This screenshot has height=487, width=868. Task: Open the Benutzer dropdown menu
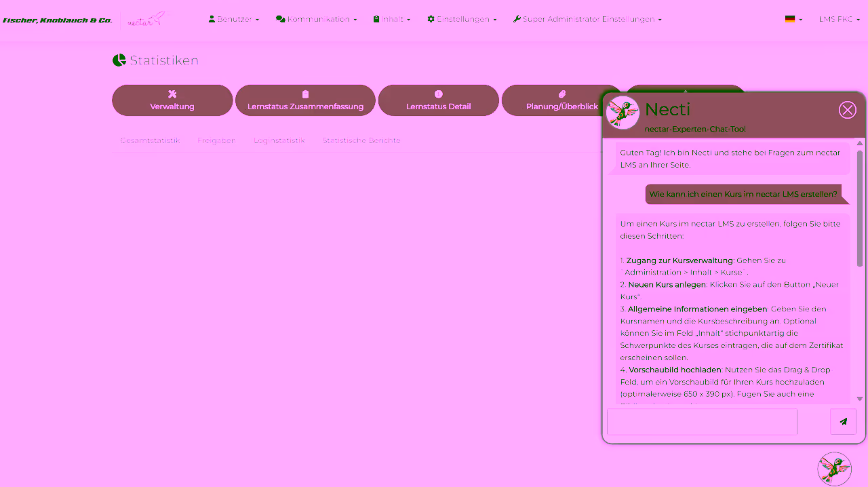233,19
